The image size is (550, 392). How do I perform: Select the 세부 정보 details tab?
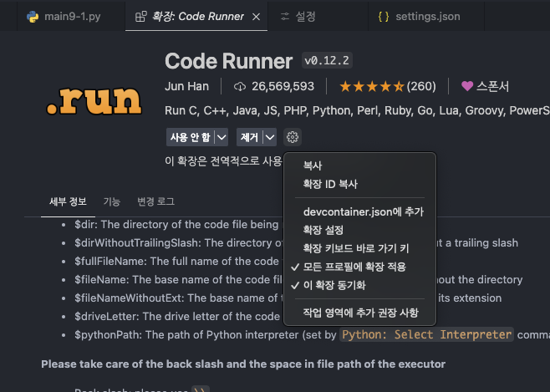(68, 201)
